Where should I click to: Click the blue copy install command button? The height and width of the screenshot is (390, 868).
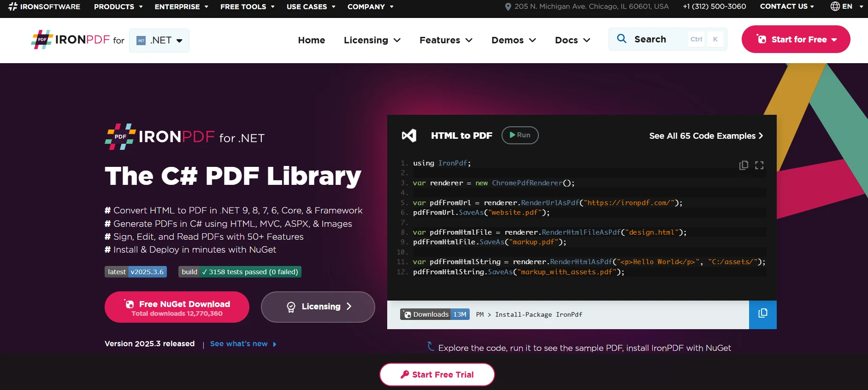[762, 314]
